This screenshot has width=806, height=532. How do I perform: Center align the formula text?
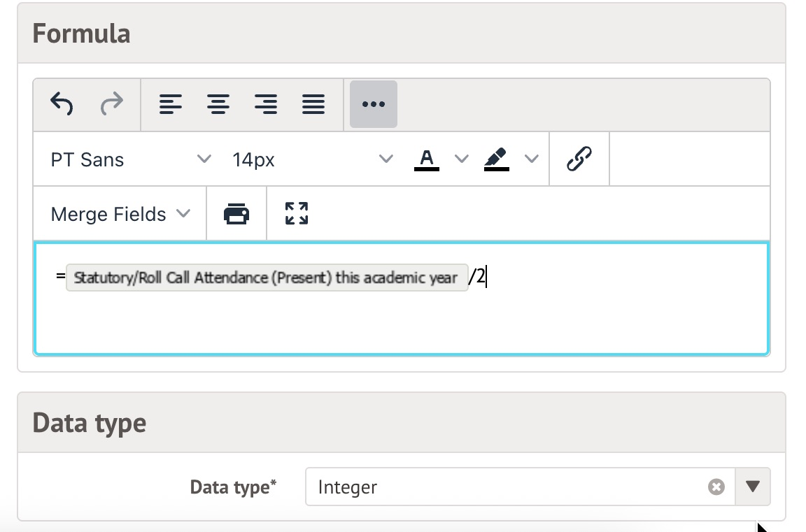click(218, 105)
